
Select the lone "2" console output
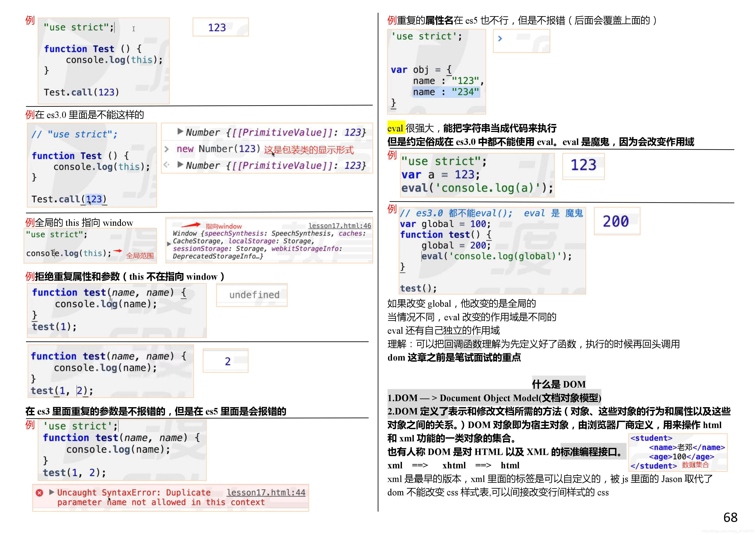pos(228,361)
